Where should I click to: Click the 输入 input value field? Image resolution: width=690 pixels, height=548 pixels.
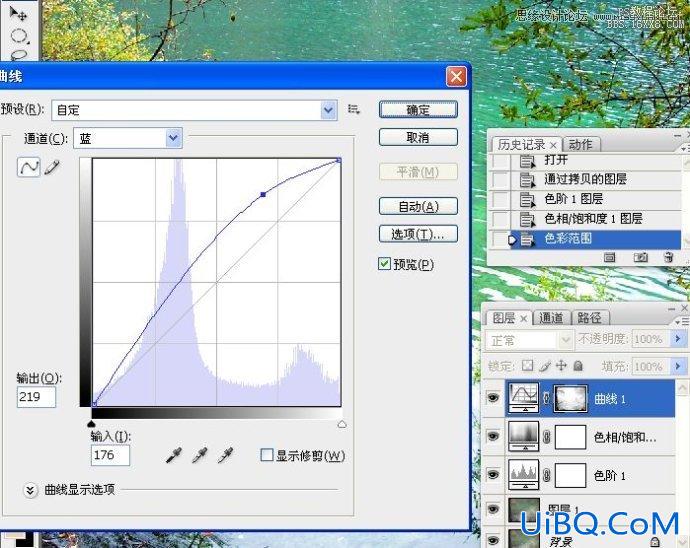pos(110,455)
